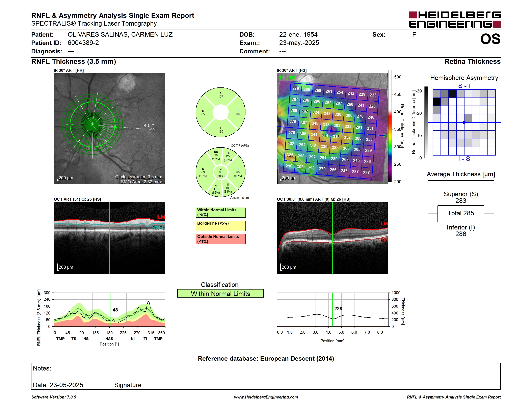Click the Outside Normal Limits red swatch

(220, 239)
